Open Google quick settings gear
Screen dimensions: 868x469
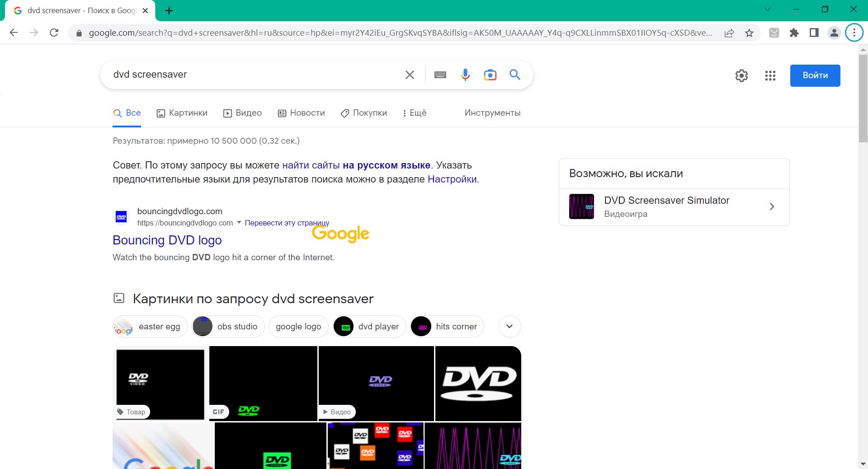[741, 75]
